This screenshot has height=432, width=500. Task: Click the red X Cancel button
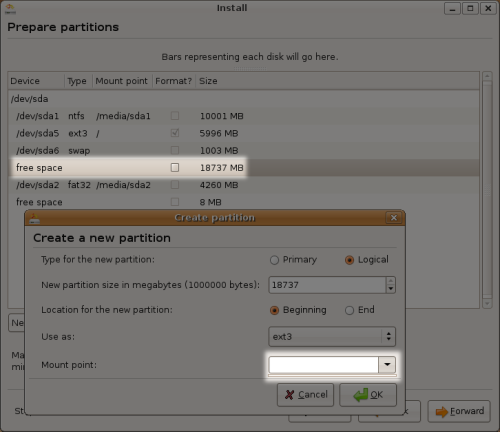tap(305, 395)
